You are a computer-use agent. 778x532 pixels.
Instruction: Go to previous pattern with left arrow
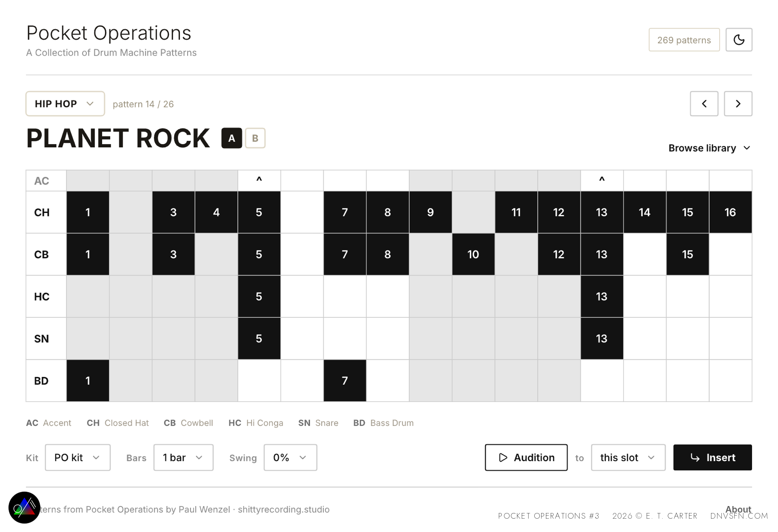point(704,104)
